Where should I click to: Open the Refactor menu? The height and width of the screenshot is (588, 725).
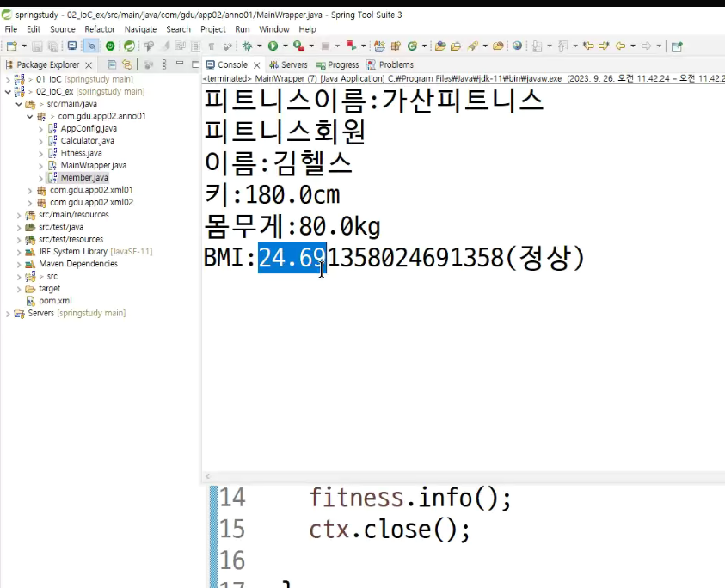click(x=100, y=29)
